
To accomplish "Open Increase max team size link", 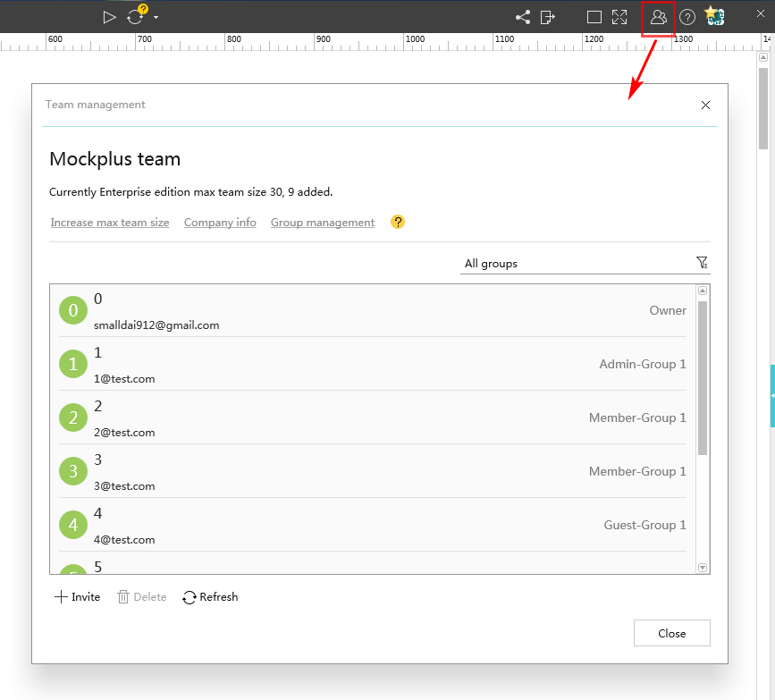I will [110, 223].
